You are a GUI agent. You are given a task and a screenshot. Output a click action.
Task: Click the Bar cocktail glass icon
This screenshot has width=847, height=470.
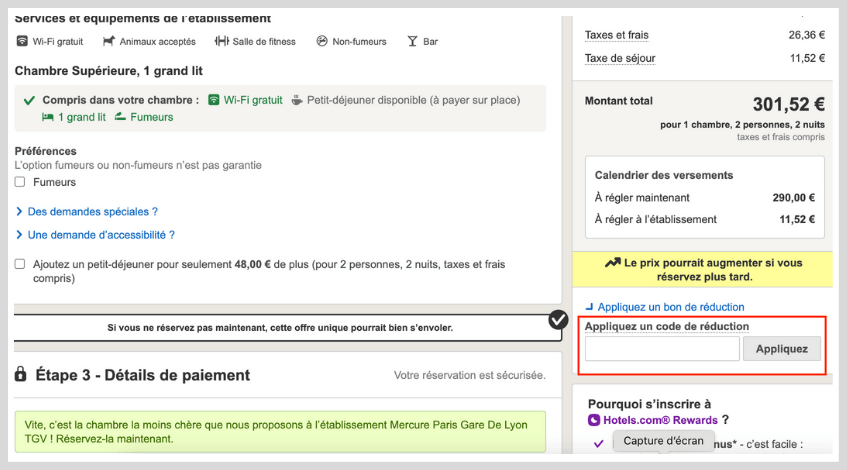[412, 42]
